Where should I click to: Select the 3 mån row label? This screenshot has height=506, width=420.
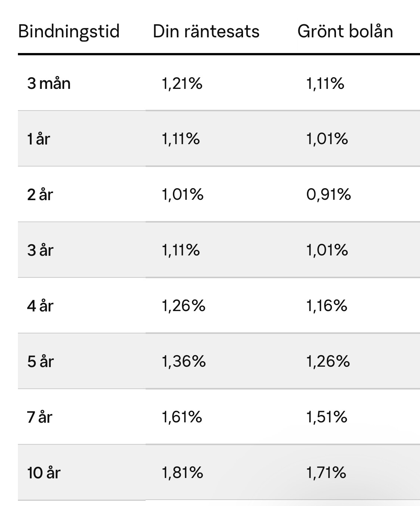49,83
